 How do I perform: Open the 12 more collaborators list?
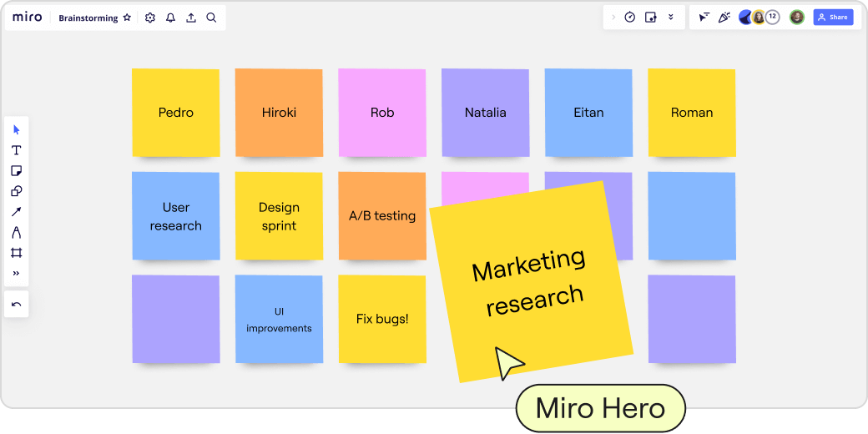(772, 17)
